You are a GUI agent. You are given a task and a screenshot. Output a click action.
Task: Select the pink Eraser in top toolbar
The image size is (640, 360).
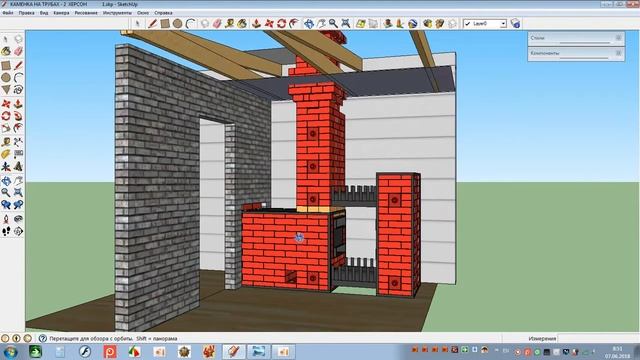[x=217, y=24]
